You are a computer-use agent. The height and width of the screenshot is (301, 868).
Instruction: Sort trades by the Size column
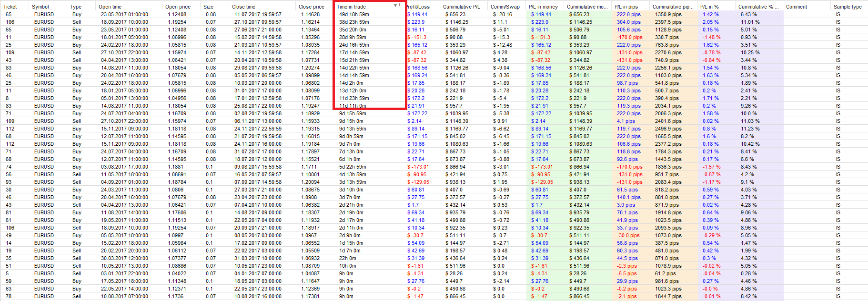(208, 7)
